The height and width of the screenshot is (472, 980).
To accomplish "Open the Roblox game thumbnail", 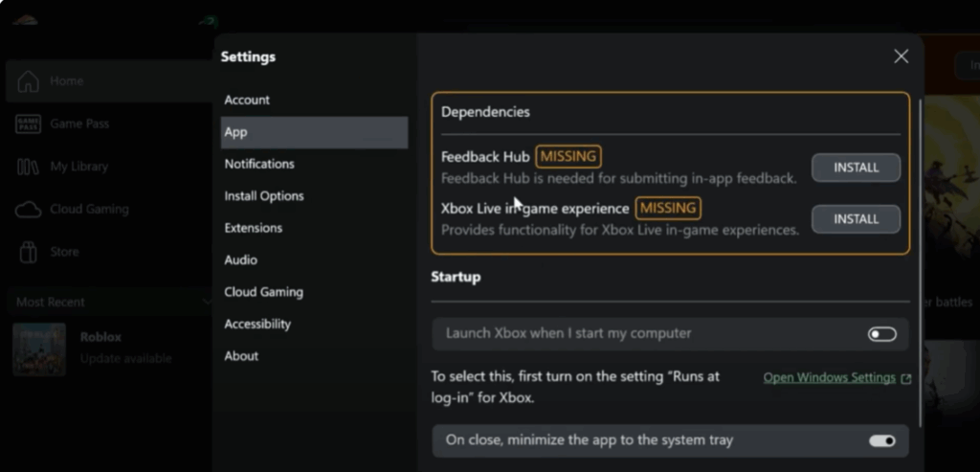I will tap(38, 348).
